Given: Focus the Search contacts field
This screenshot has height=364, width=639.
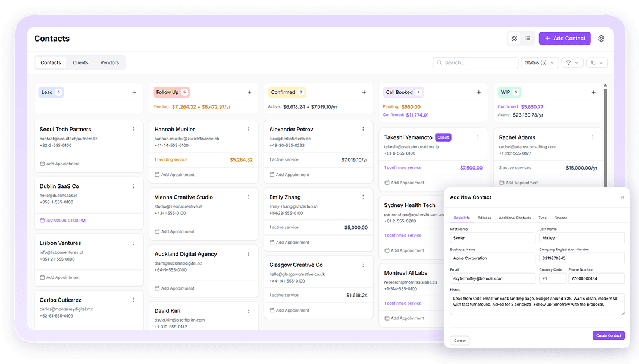Looking at the screenshot, I should pyautogui.click(x=475, y=62).
